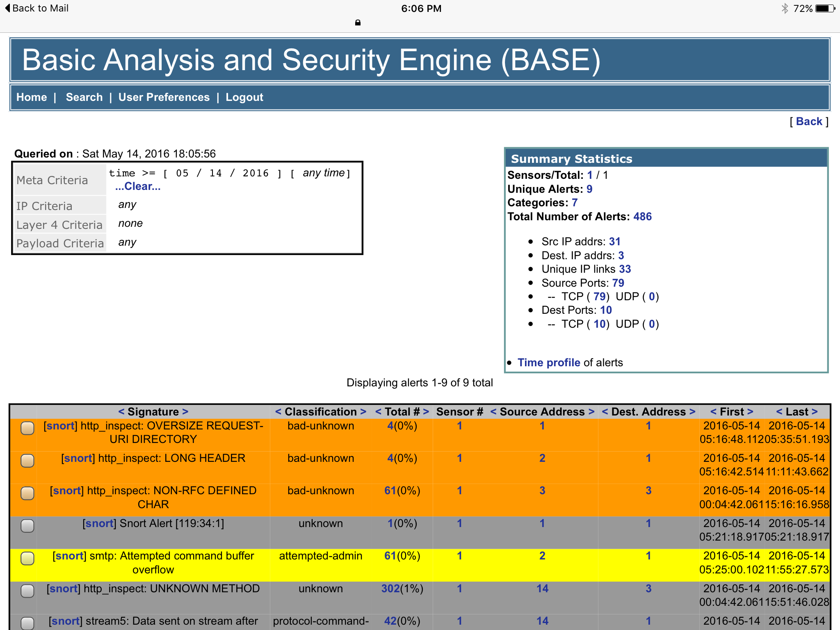Sort Signature column descending with right arrow

coord(185,411)
